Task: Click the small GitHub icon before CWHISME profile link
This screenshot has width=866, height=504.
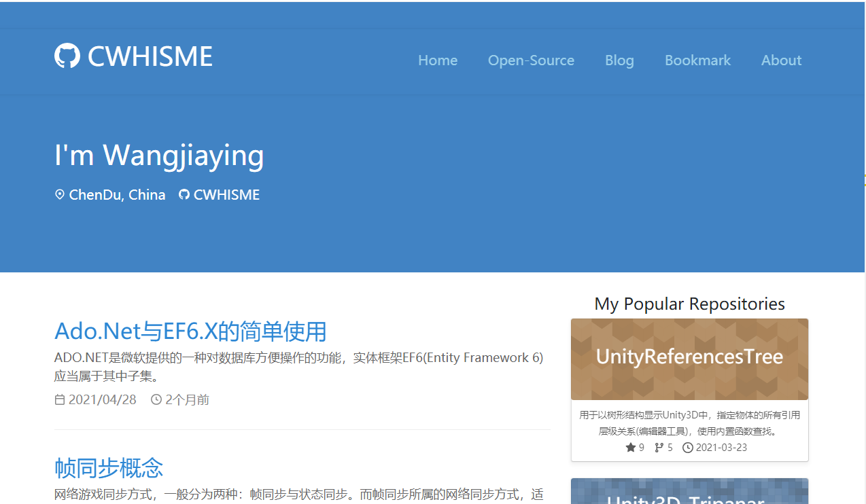Action: click(x=184, y=195)
